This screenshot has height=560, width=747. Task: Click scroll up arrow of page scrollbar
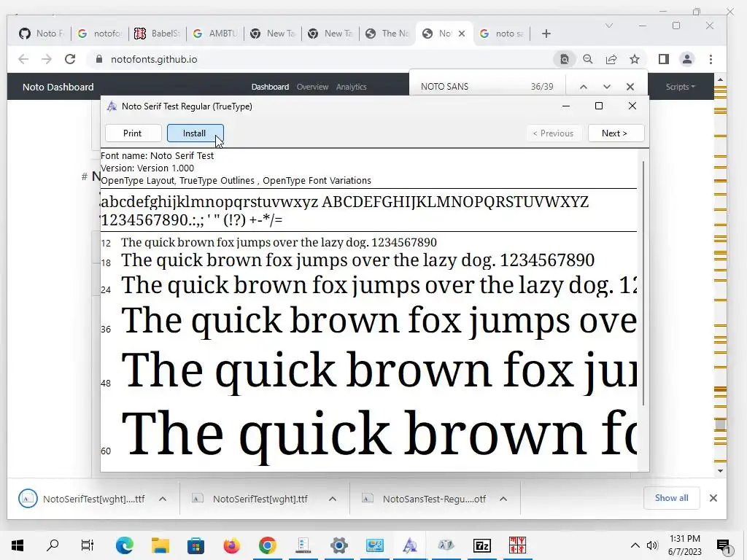(720, 79)
